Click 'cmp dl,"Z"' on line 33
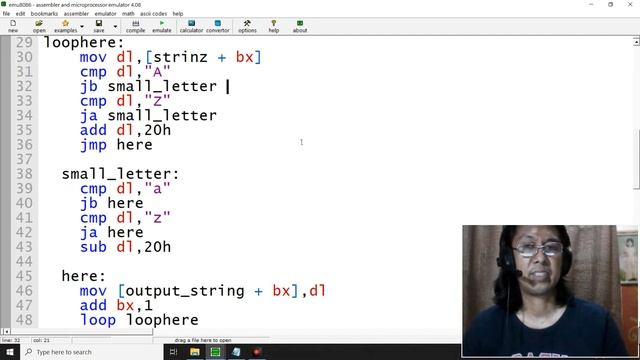The width and height of the screenshot is (640, 360). pyautogui.click(x=125, y=101)
